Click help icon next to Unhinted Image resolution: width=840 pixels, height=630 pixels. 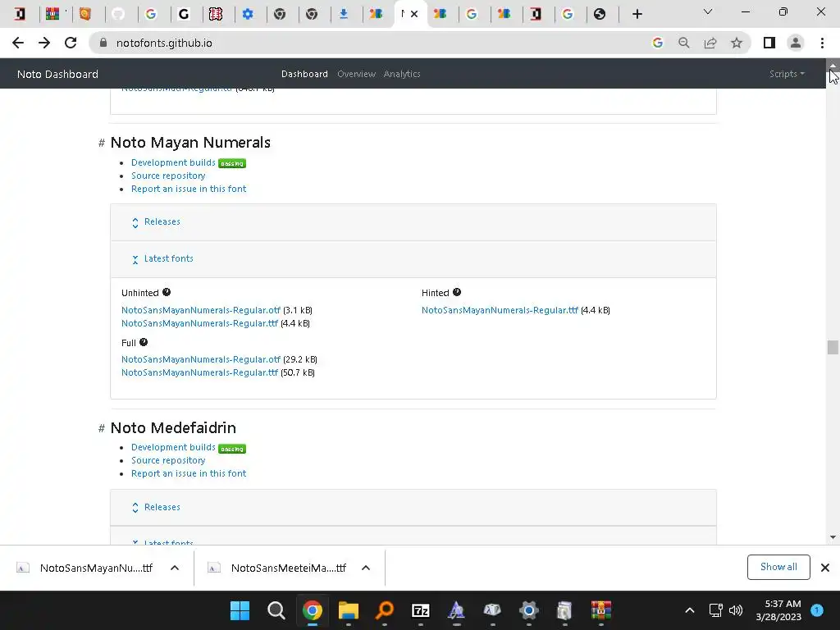(167, 292)
